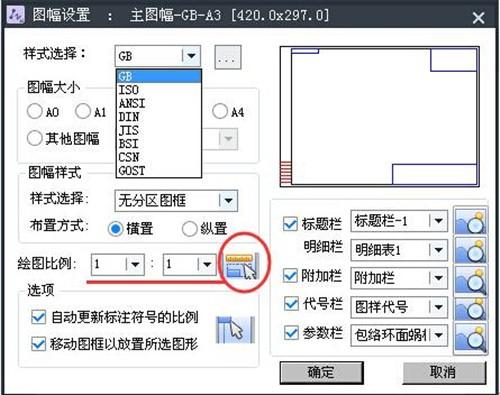
Task: Uncheck the 代号栏 checkbox
Action: click(291, 304)
